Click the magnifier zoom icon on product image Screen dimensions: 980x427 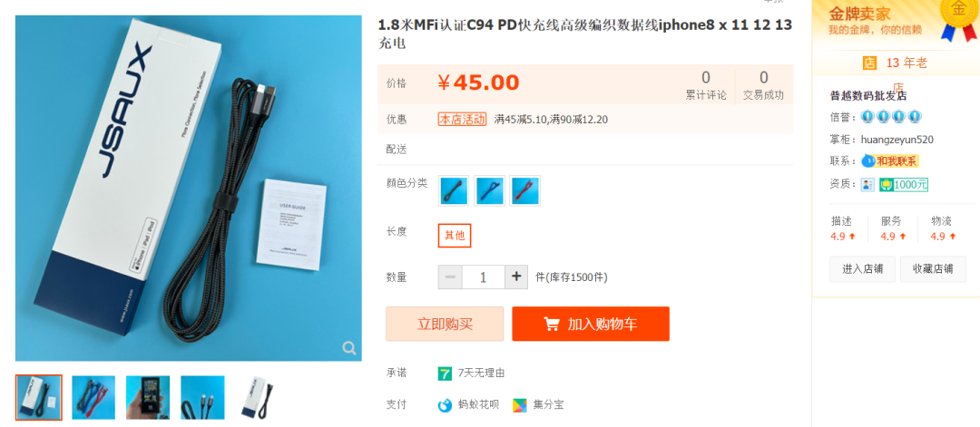click(349, 348)
